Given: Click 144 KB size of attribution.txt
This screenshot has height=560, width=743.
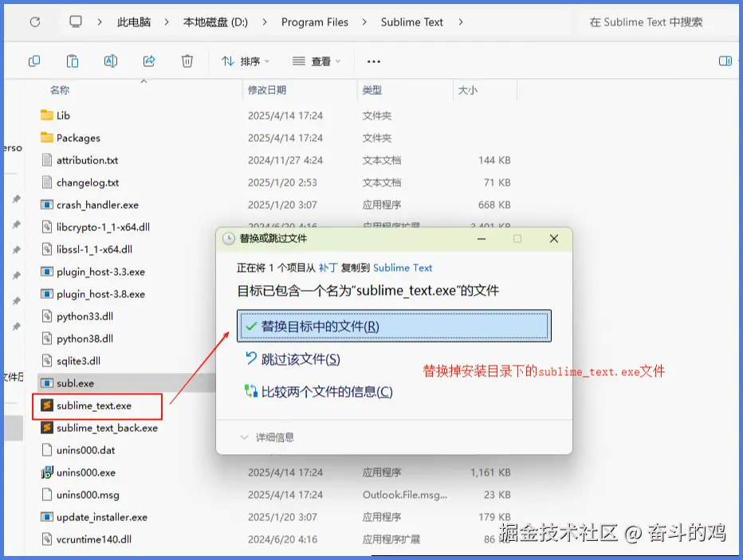Looking at the screenshot, I should [494, 160].
